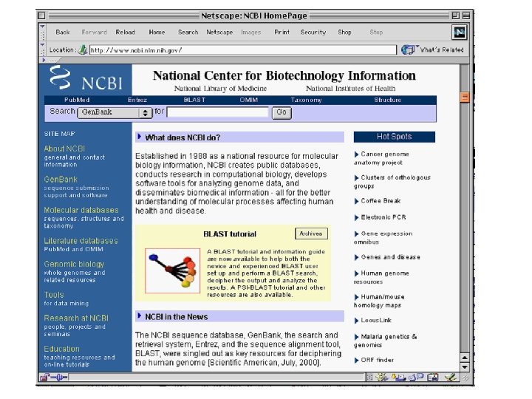
Task: Click the Netscape toolbar button
Action: (x=219, y=33)
